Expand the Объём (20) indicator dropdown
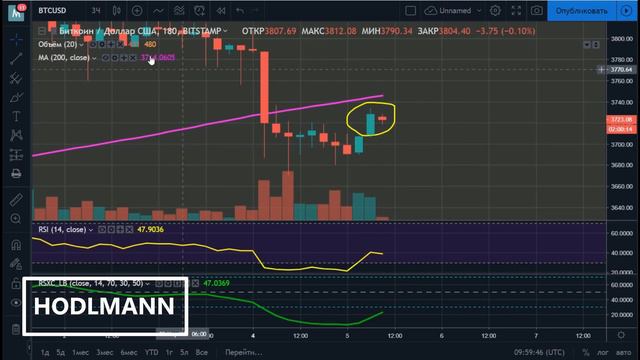This screenshot has height=360, width=640. 81,44
